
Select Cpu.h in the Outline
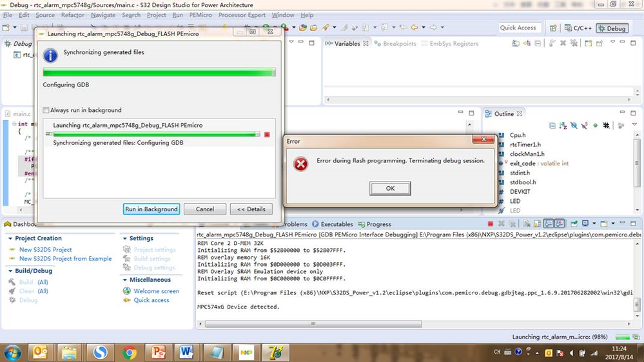[x=518, y=135]
